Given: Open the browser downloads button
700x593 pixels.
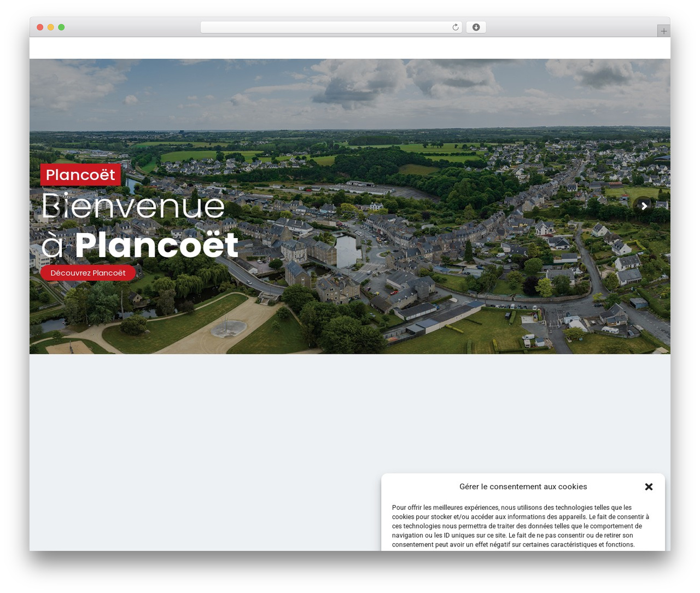Looking at the screenshot, I should point(476,27).
